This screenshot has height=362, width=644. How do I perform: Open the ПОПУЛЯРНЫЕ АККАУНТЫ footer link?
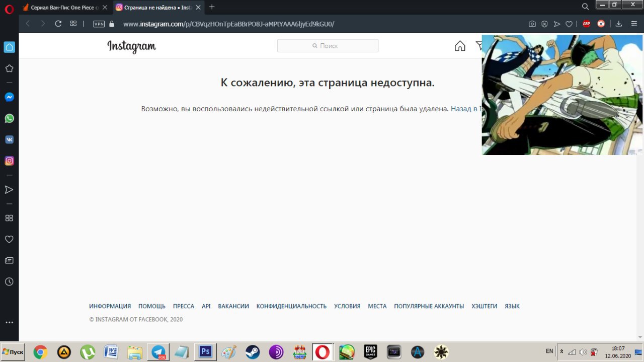pos(429,306)
